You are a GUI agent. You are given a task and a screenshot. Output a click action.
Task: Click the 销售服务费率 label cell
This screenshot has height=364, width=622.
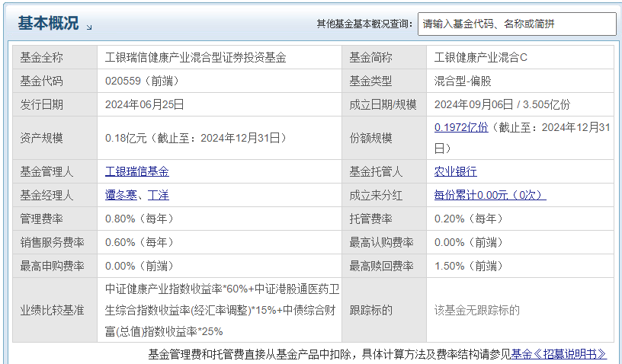coord(55,242)
